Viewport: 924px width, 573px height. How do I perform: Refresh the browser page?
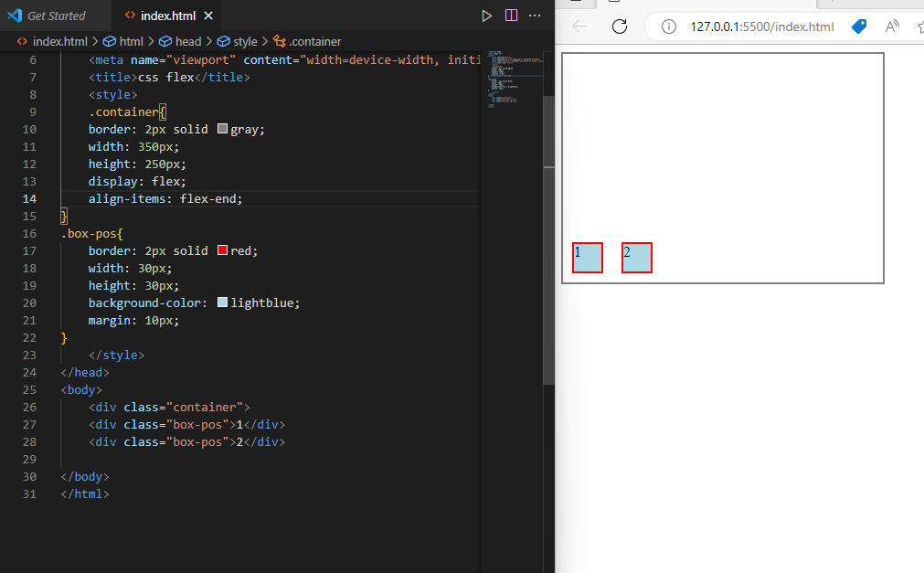point(620,27)
